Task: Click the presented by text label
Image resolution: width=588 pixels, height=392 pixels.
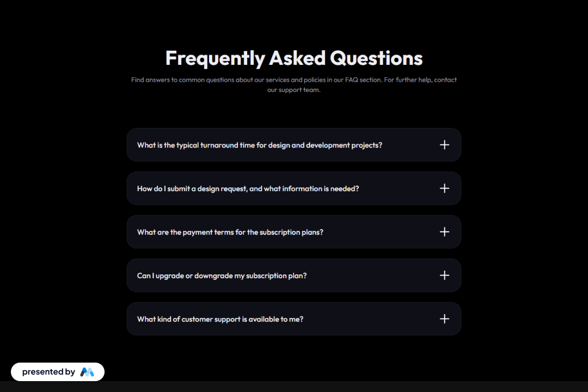Action: pos(48,371)
